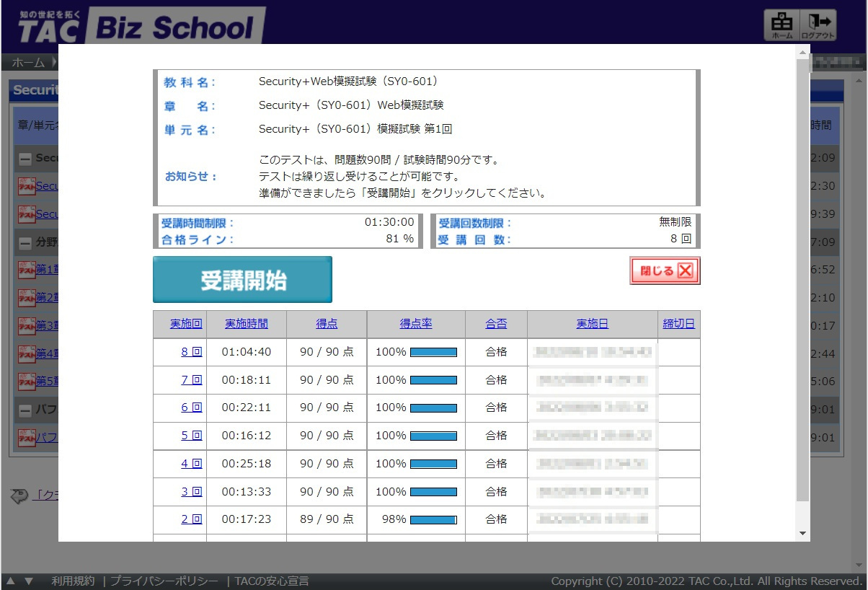Collapse the Security+ section in the sidebar
The width and height of the screenshot is (868, 590).
[x=24, y=158]
